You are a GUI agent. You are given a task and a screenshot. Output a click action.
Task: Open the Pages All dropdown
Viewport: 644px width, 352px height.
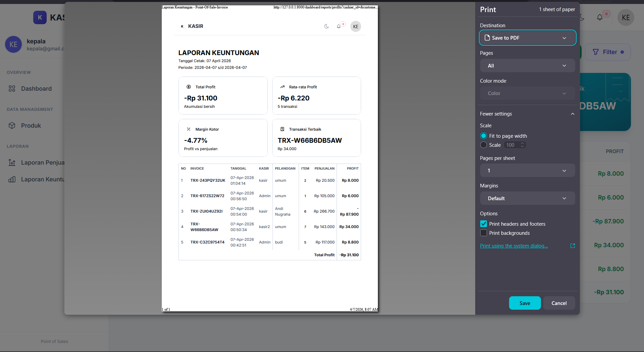528,65
